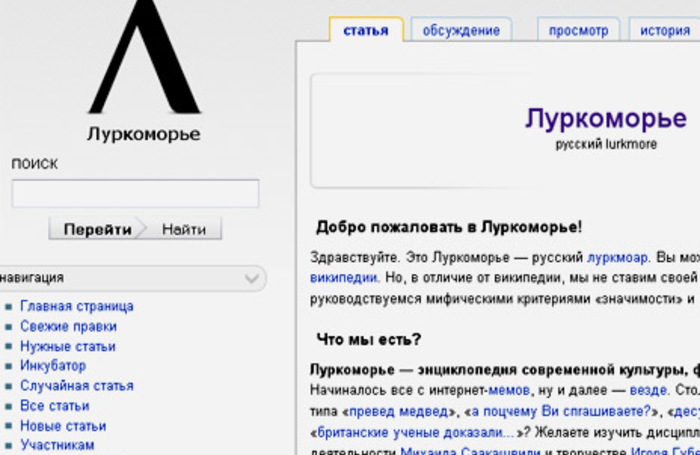Follow the луркмоар link

(x=617, y=258)
